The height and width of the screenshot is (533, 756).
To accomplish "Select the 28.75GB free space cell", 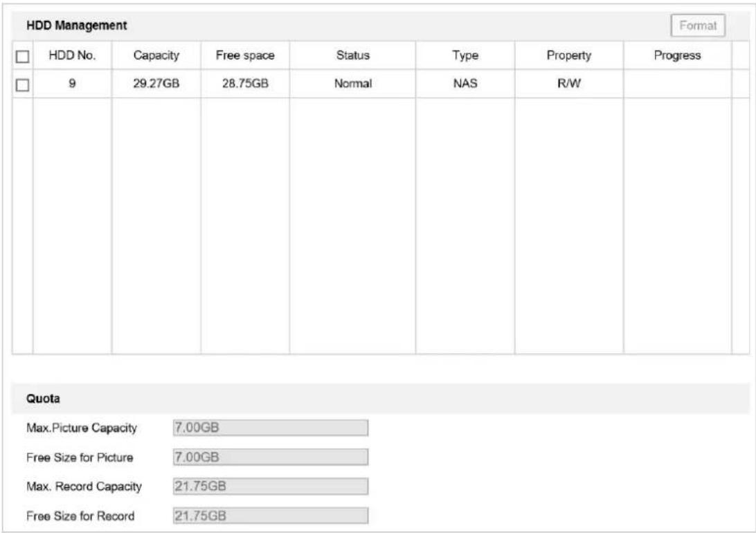I will 245,83.
